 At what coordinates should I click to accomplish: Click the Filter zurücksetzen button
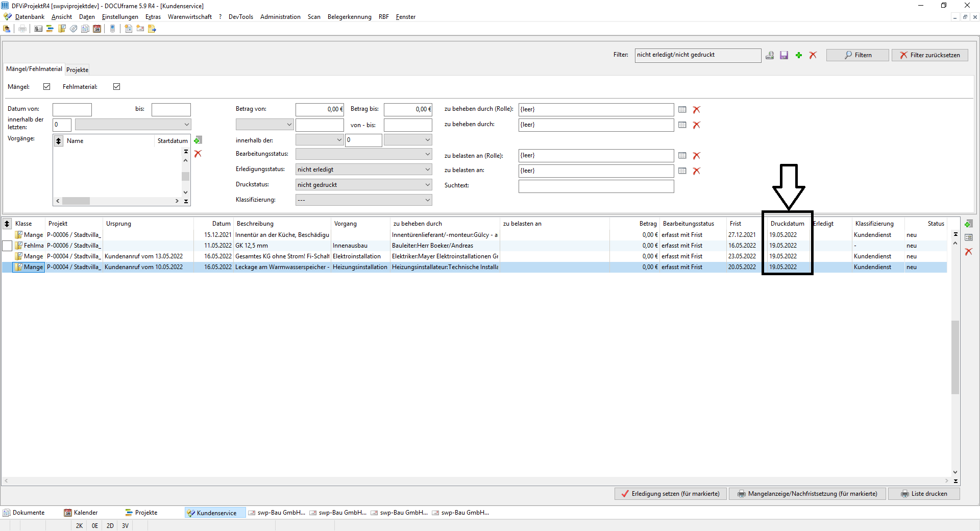(929, 55)
